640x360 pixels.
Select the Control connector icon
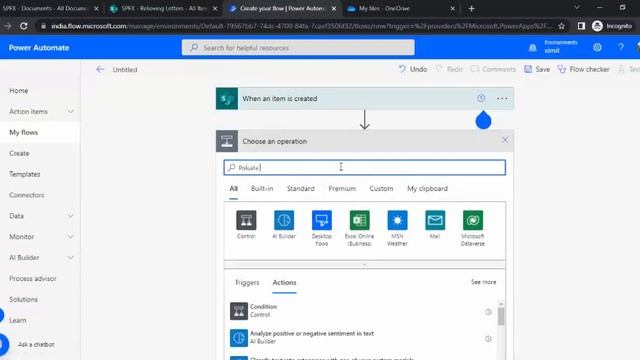tap(246, 220)
